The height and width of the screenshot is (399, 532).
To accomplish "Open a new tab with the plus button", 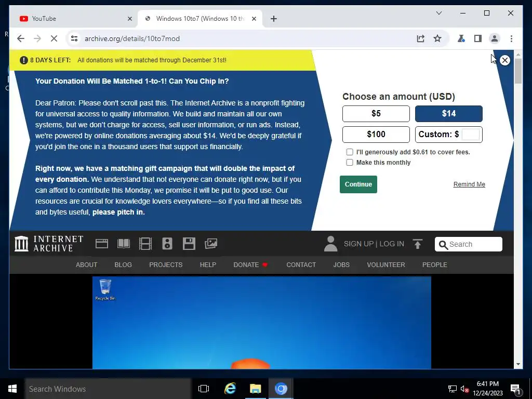I will click(274, 19).
